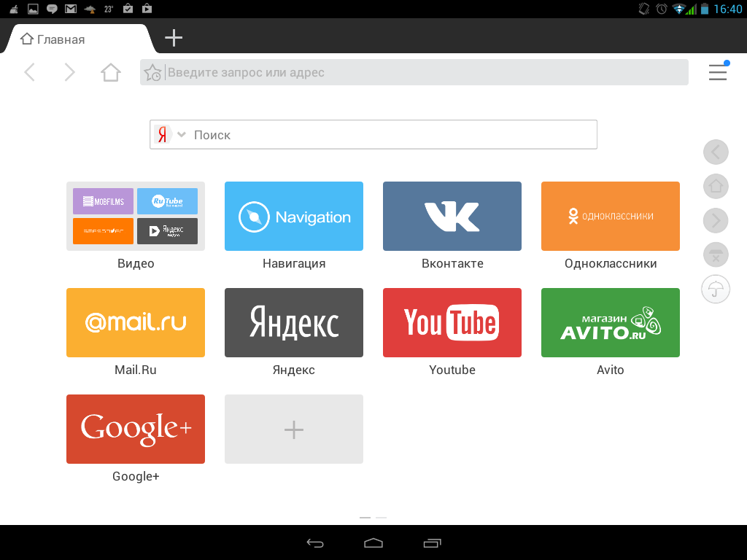Image resolution: width=747 pixels, height=560 pixels.
Task: Expand the Yandex search engine dropdown
Action: coord(182,135)
